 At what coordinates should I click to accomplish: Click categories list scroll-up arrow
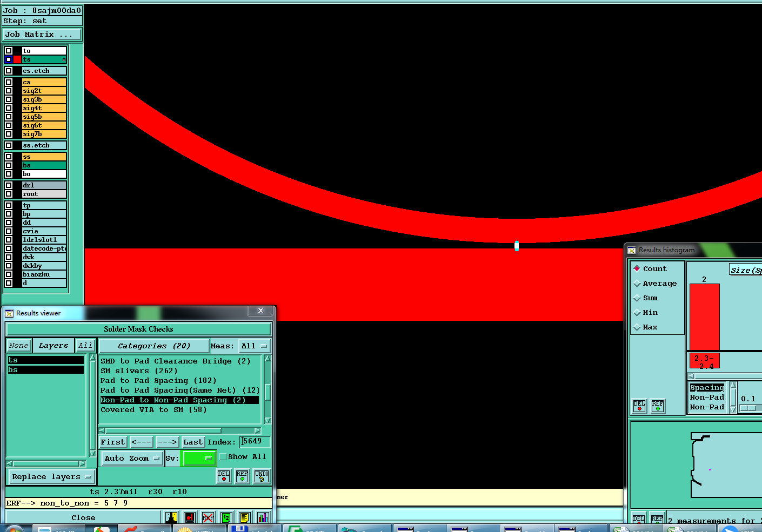[x=268, y=359]
